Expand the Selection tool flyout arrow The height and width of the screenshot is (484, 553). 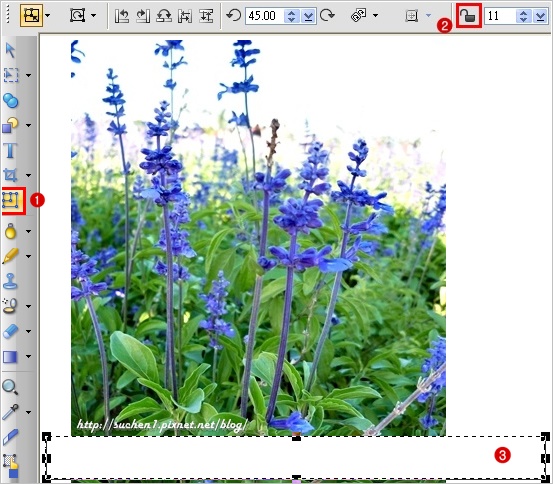29,75
